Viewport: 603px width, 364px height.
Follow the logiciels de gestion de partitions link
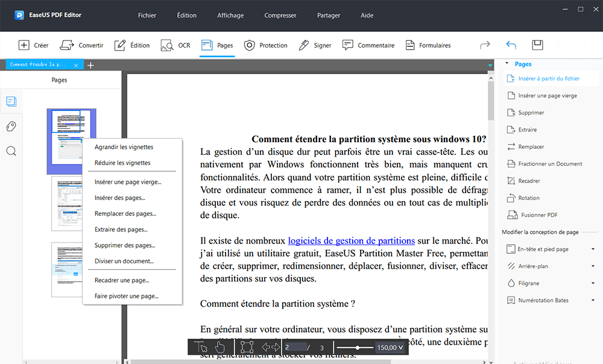coord(351,241)
